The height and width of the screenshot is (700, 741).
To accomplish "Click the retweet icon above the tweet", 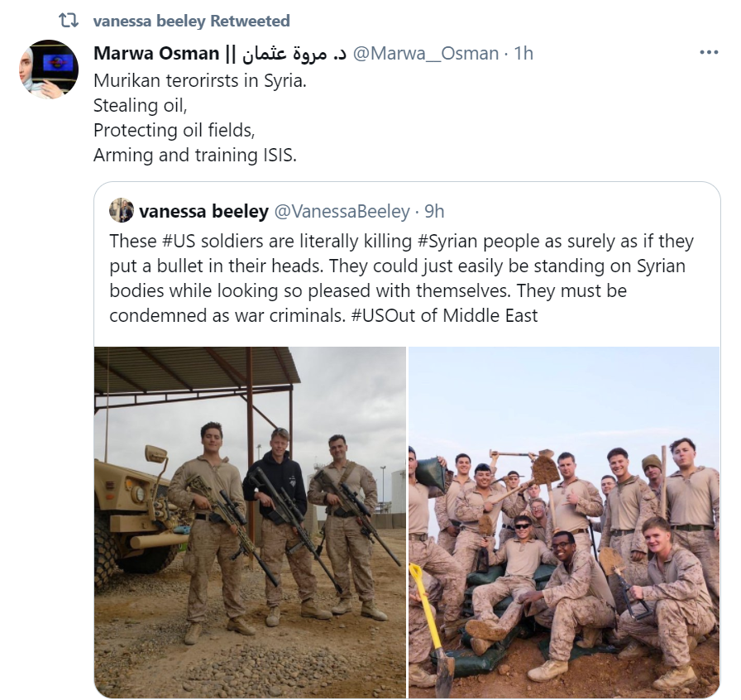I will pos(68,21).
